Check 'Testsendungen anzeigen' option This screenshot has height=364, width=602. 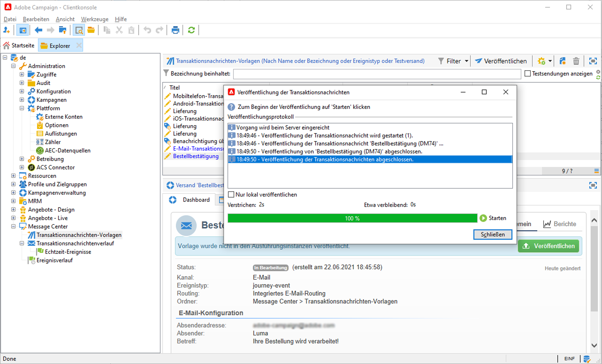coord(528,74)
